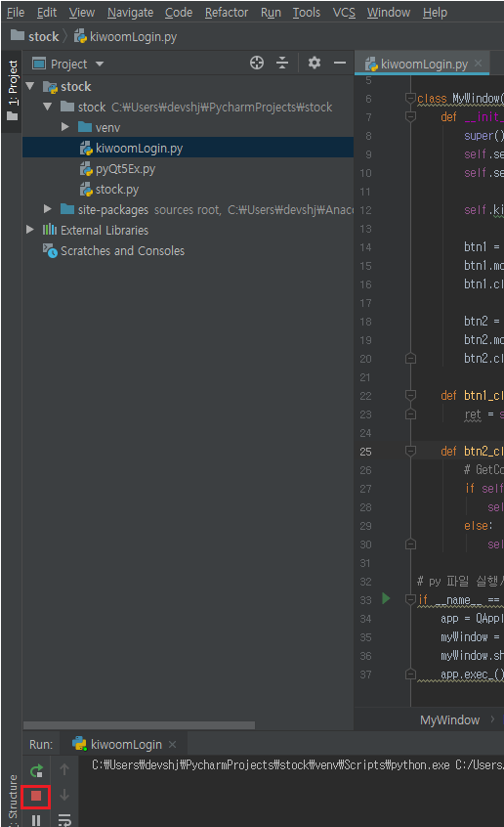This screenshot has width=504, height=827.
Task: Click the 'class MyWindow' code line
Action: tap(460, 98)
